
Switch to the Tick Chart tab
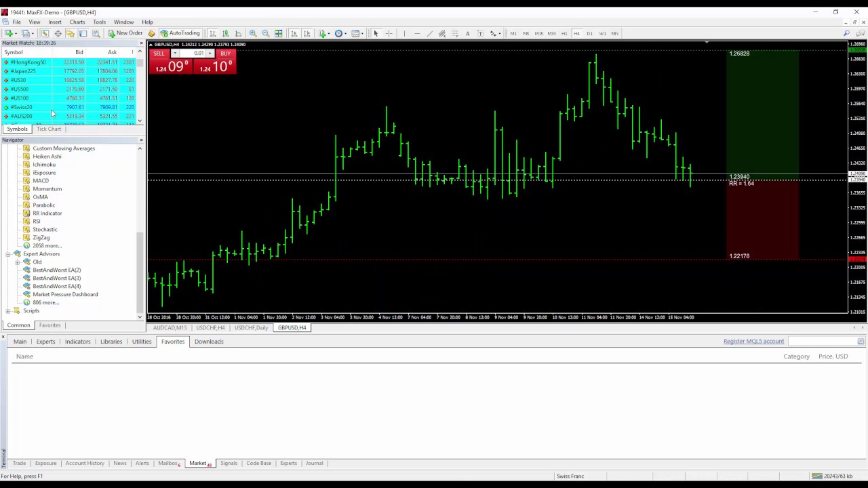pyautogui.click(x=49, y=129)
